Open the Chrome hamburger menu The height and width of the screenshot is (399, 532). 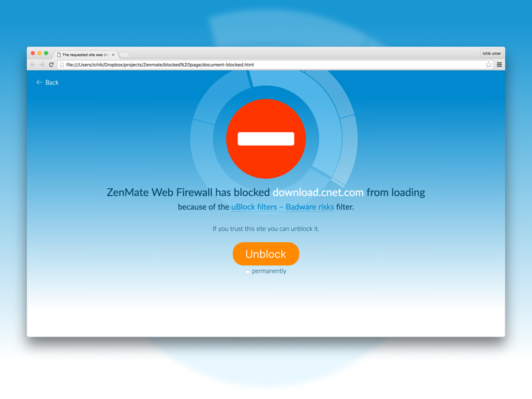[x=499, y=65]
